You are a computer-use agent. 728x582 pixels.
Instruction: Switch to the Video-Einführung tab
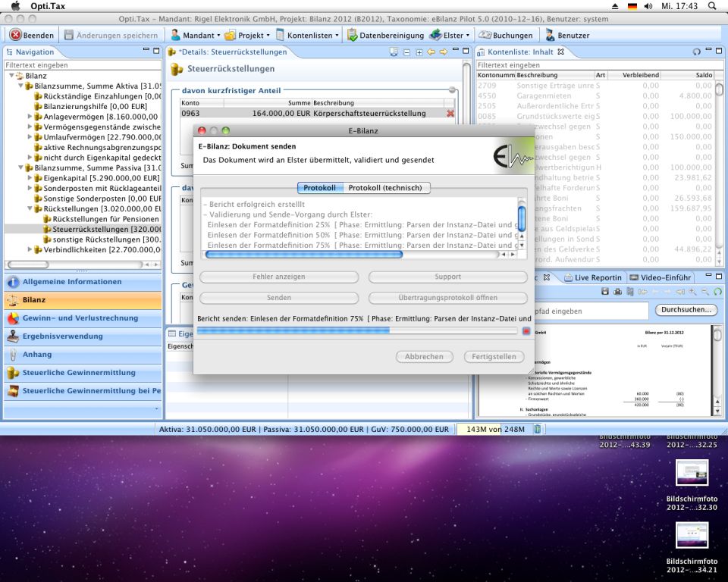click(x=660, y=277)
